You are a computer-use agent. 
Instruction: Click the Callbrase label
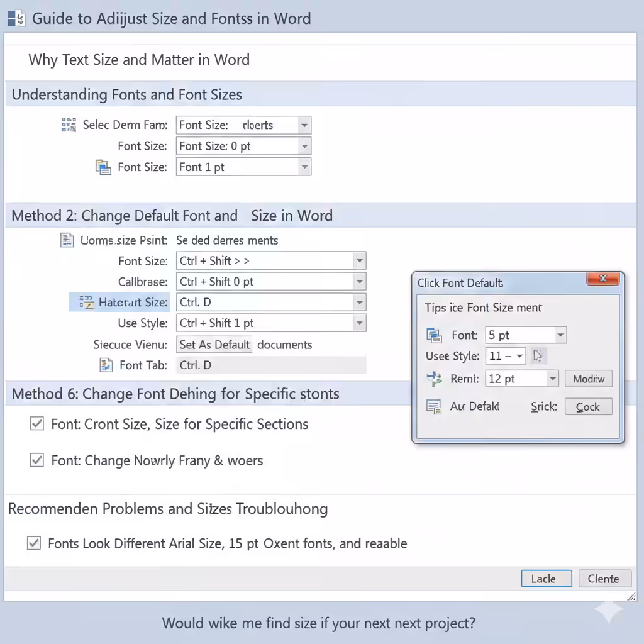[x=143, y=281]
